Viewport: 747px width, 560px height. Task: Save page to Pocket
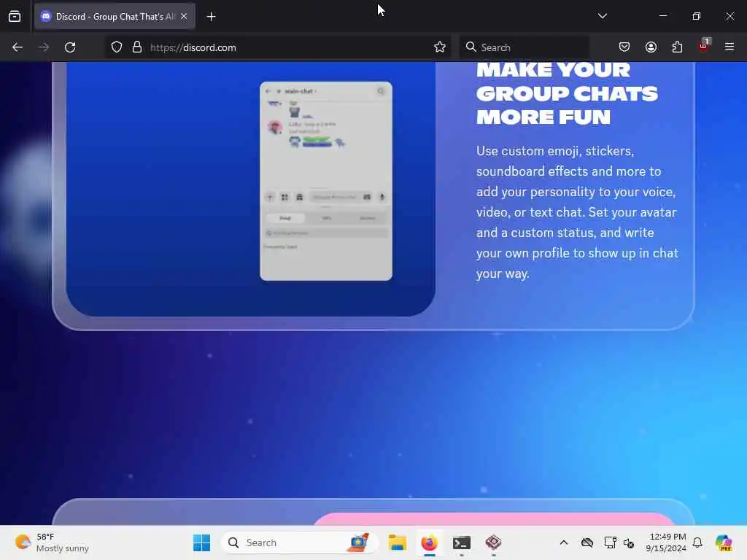624,47
